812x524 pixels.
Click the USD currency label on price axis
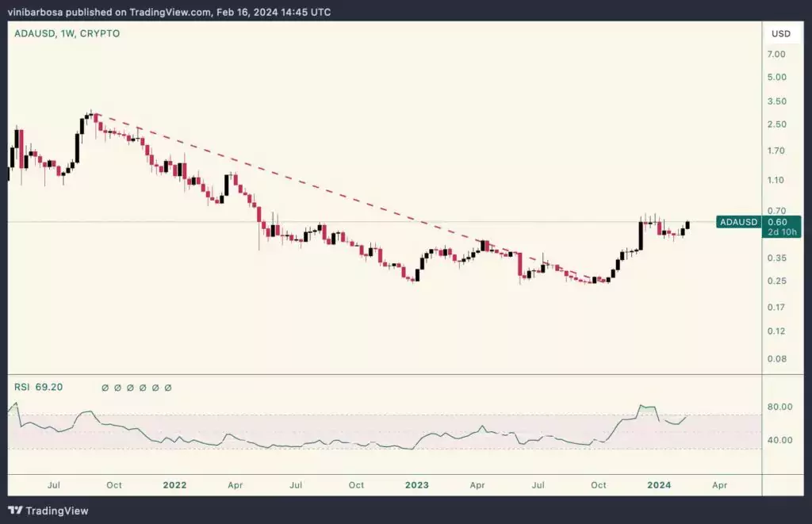point(781,33)
